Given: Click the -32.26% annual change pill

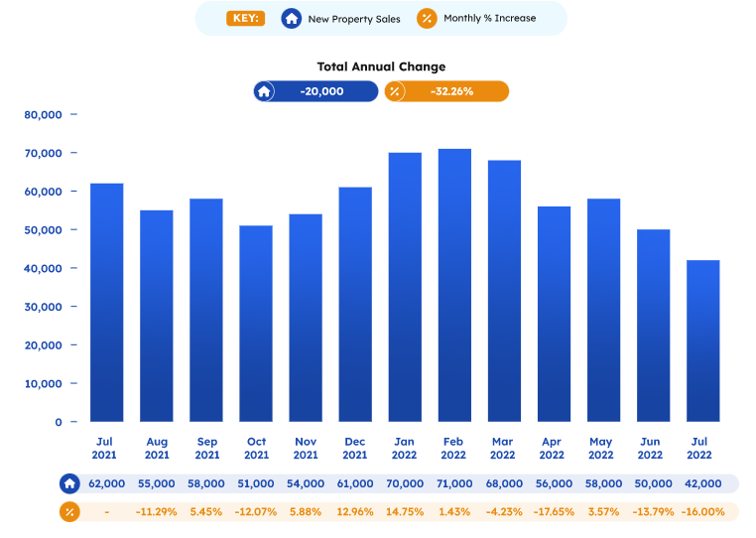Looking at the screenshot, I should (x=452, y=91).
